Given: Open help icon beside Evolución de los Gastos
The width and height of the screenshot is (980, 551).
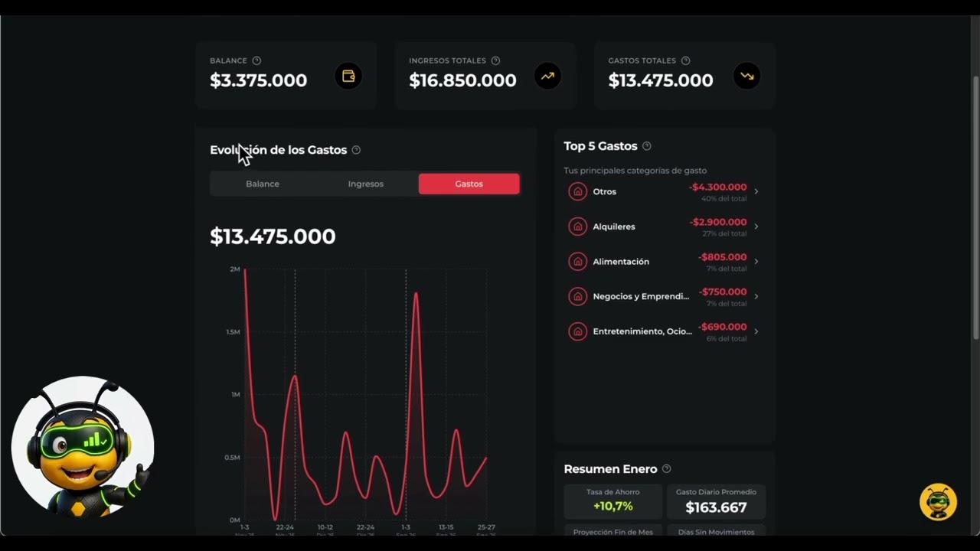Looking at the screenshot, I should [356, 150].
